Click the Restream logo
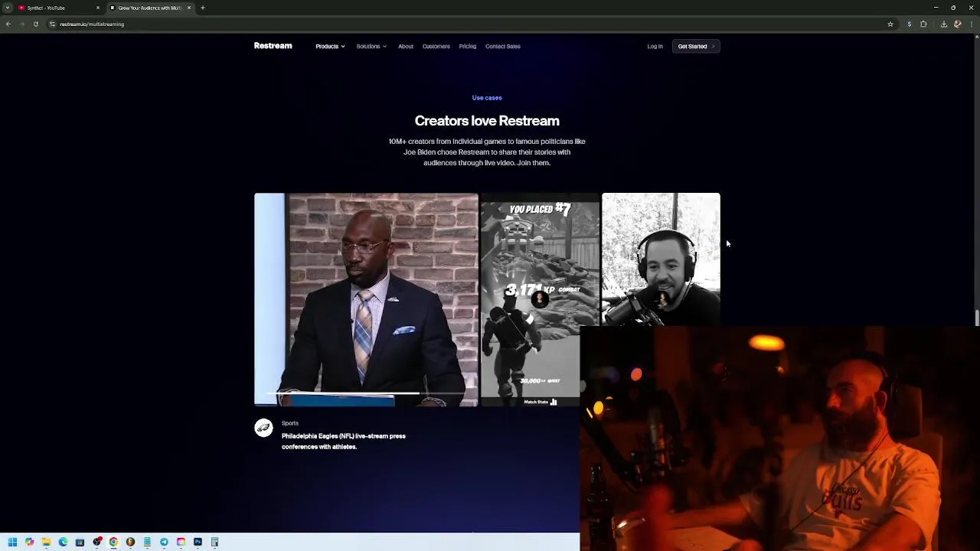 [x=273, y=46]
